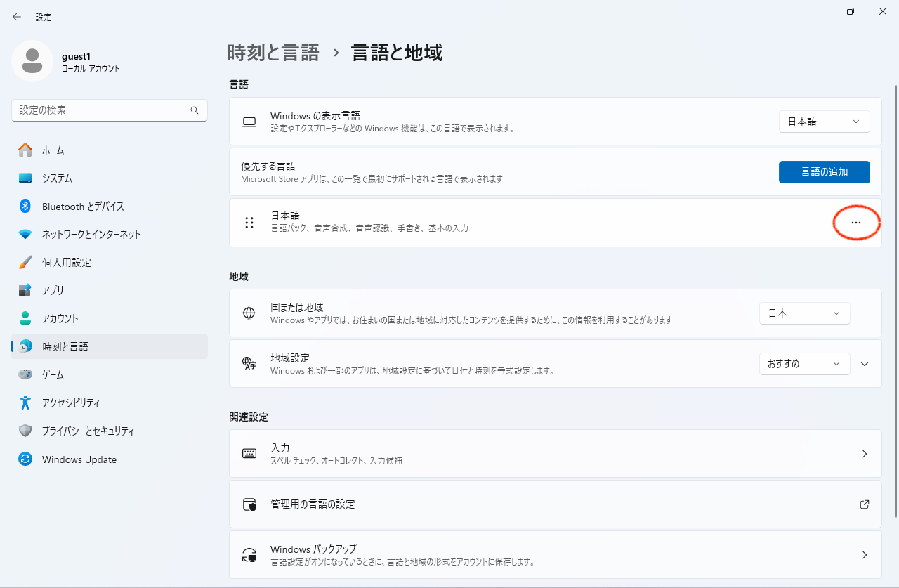Click the 優先する言語 heading text

click(268, 166)
